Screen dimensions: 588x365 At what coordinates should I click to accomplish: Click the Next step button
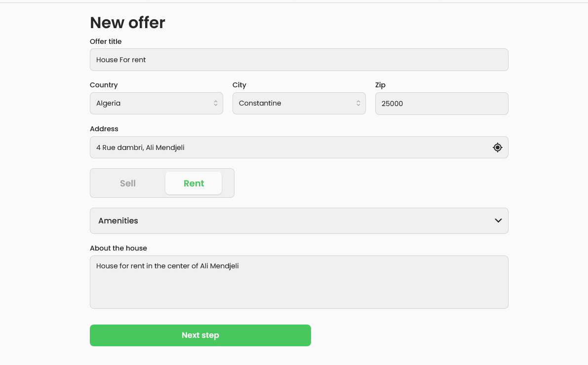point(200,335)
